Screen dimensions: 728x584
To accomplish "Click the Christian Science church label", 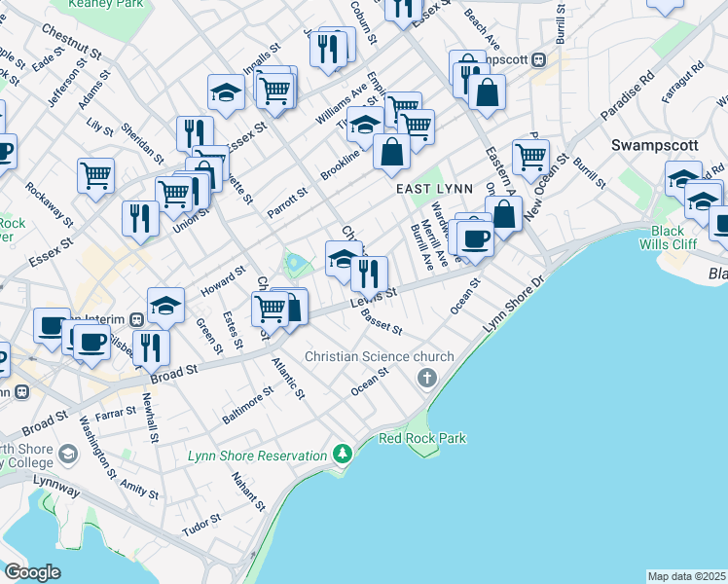I will pos(380,356).
